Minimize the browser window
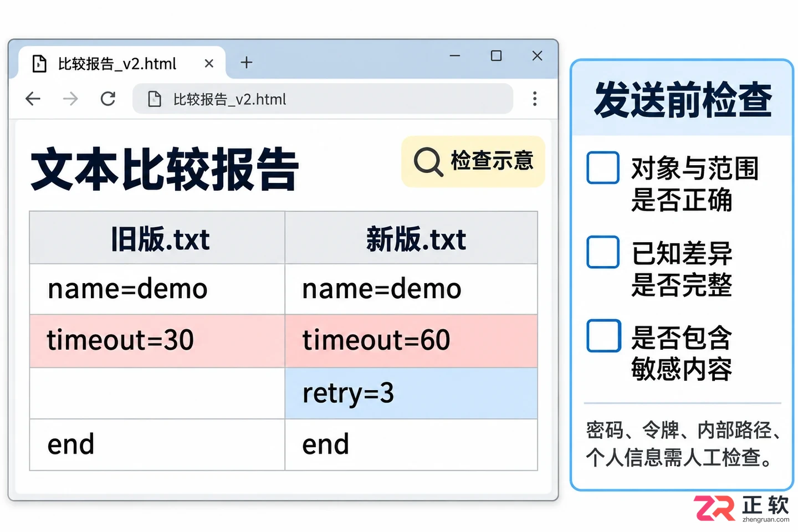The height and width of the screenshot is (532, 798). [x=455, y=56]
